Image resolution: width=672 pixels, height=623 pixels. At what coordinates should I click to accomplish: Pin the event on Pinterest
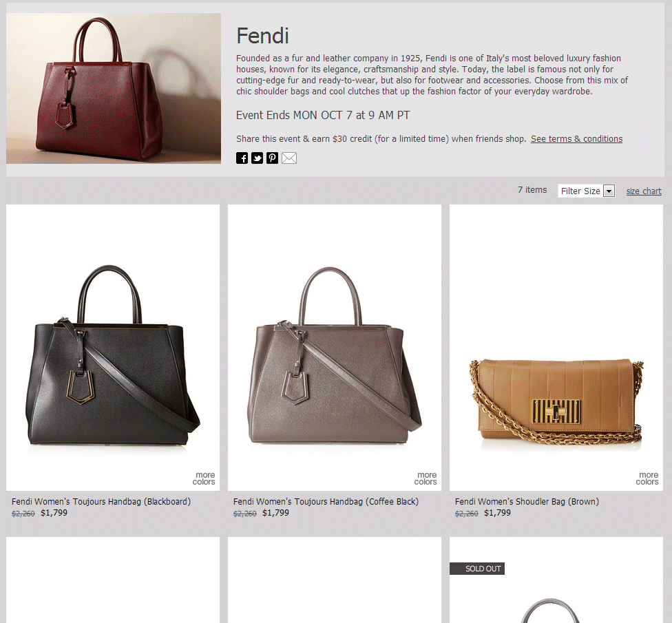272,158
